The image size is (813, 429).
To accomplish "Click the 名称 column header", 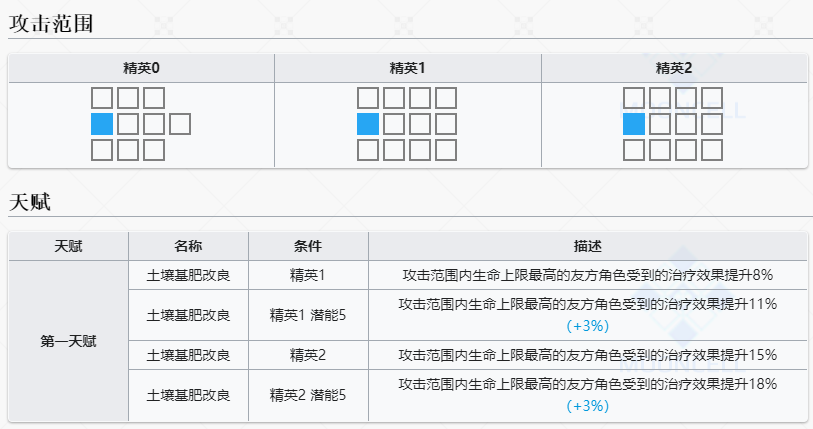I will point(188,246).
